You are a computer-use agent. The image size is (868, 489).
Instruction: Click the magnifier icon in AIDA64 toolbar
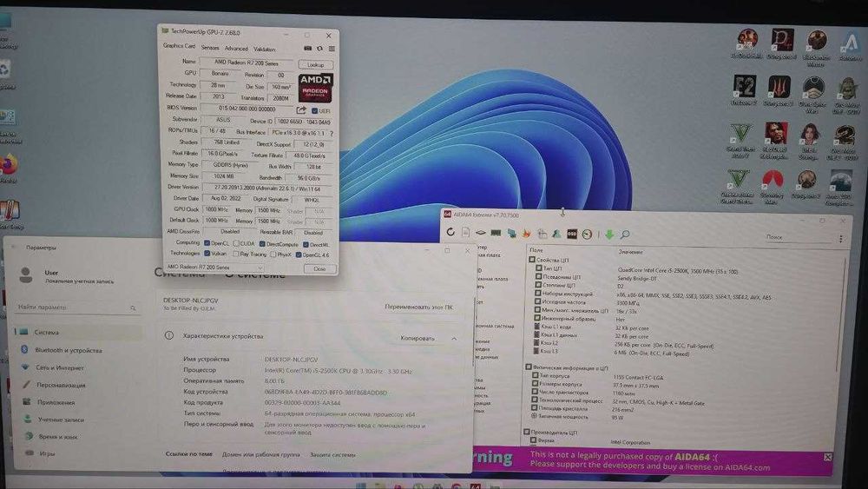(624, 235)
